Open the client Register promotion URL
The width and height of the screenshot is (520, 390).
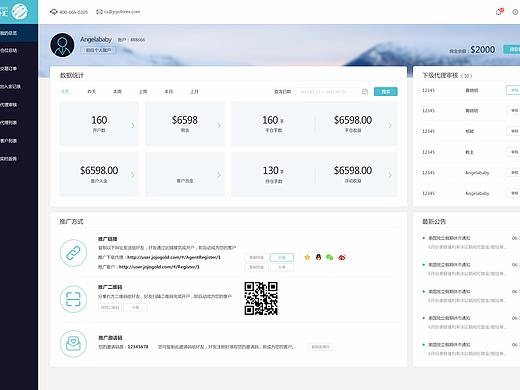coord(159,267)
